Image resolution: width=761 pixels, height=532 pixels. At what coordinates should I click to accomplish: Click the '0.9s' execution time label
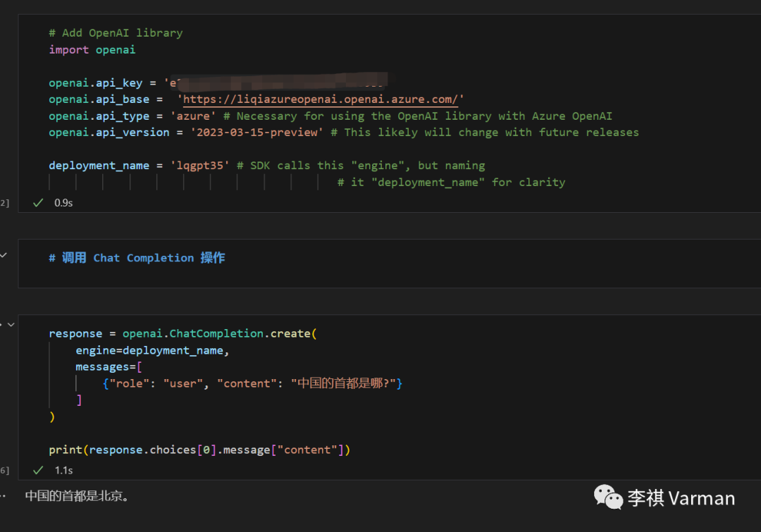[x=63, y=202]
